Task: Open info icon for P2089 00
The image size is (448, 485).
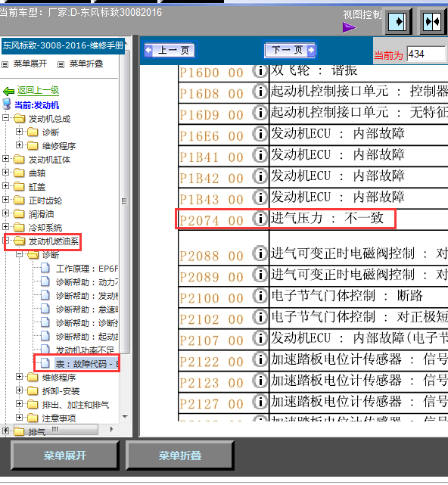Action: (260, 275)
